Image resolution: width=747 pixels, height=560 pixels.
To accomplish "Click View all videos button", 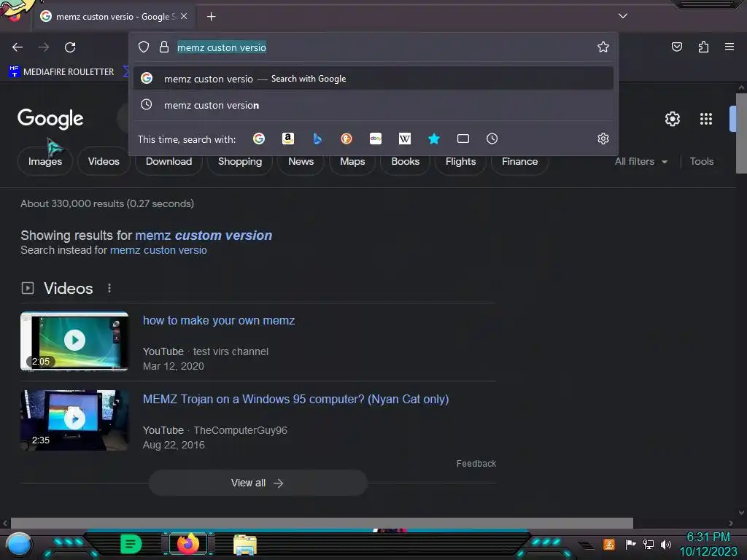I will pyautogui.click(x=258, y=483).
